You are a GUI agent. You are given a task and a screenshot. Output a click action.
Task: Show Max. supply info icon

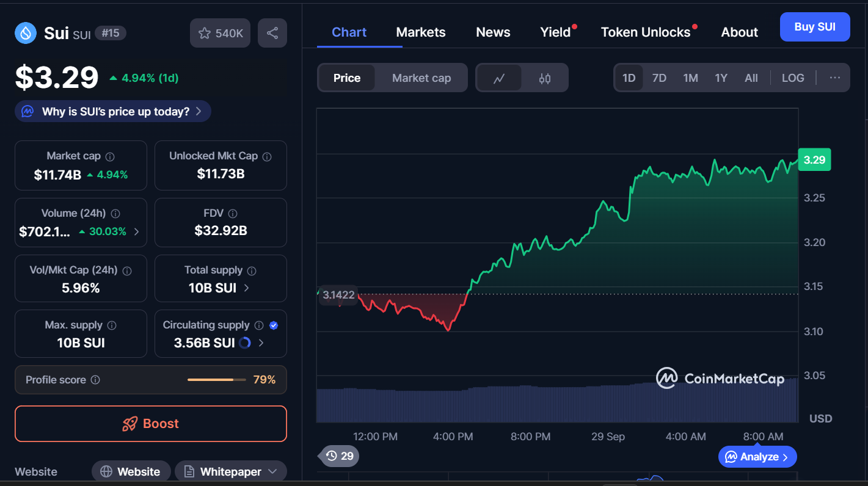[112, 325]
